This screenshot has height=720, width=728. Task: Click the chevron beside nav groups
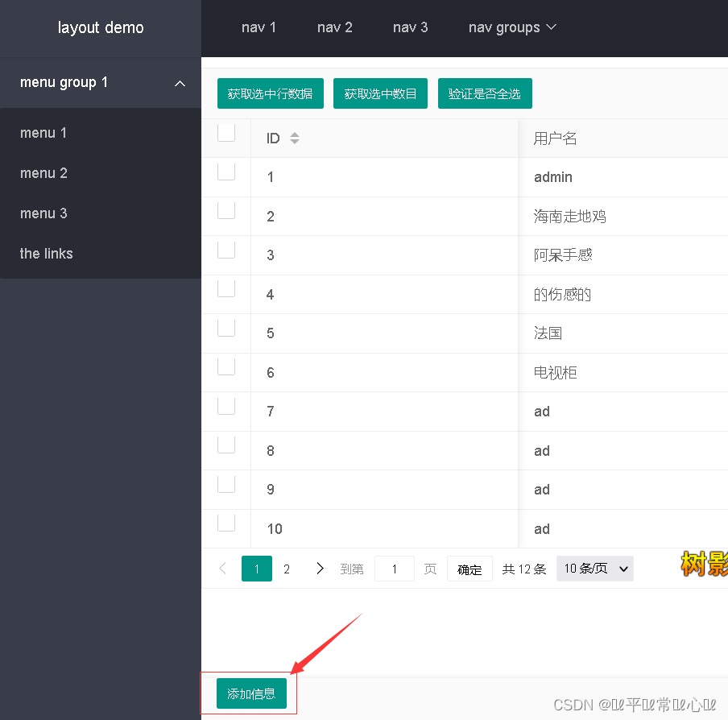[551, 27]
